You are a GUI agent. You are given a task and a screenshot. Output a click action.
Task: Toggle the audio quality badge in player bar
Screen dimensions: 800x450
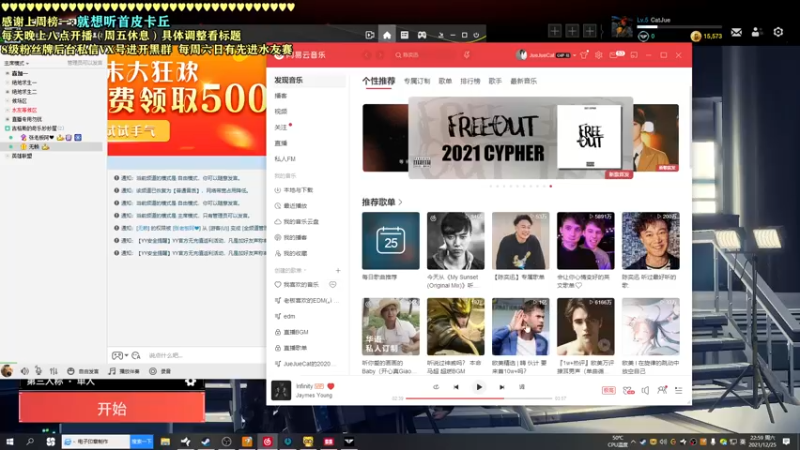609,390
